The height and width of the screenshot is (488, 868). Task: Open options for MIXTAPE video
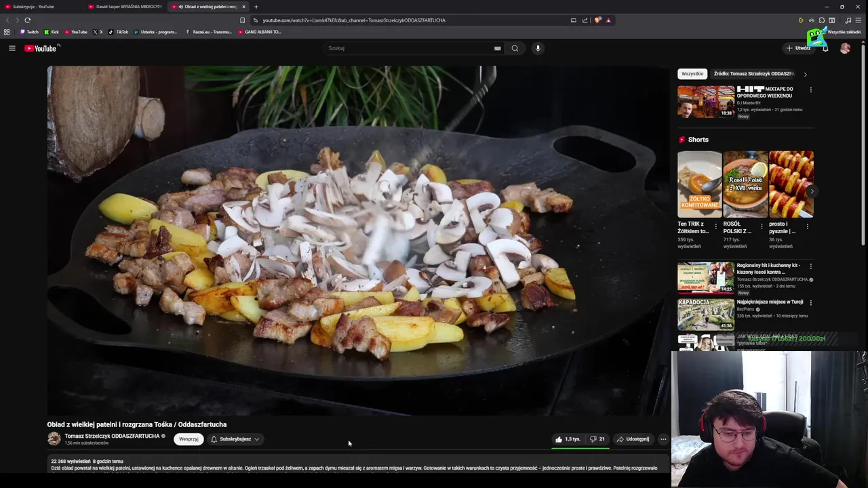[x=810, y=89]
